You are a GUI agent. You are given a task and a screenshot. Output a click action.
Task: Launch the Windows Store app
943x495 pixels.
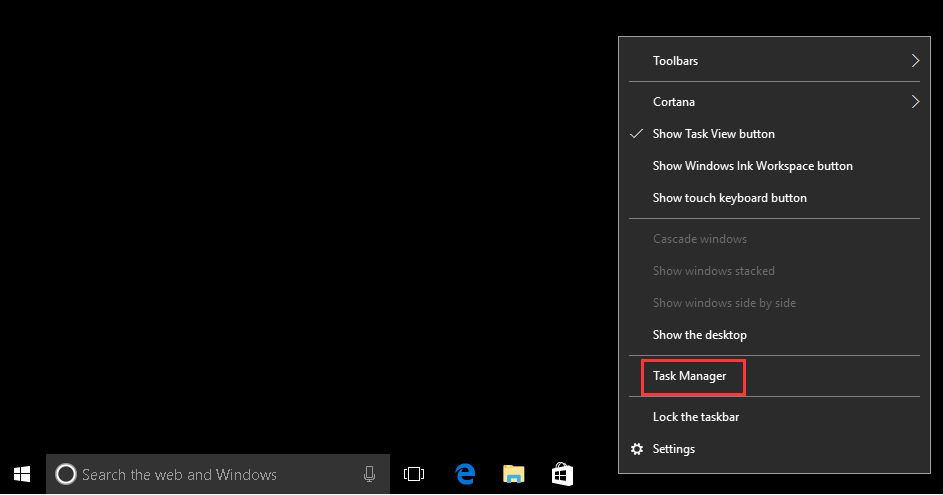tap(562, 474)
